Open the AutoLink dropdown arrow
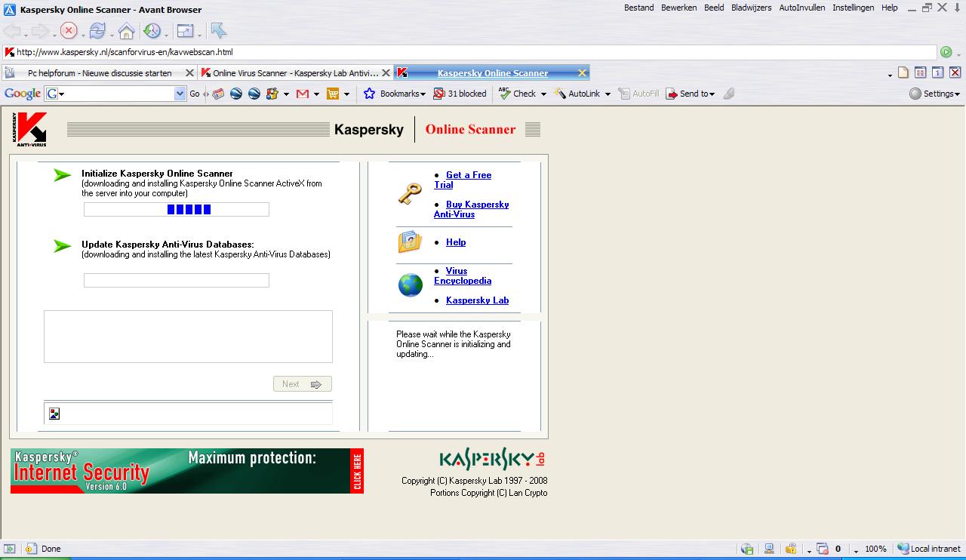The image size is (966, 560). point(608,94)
